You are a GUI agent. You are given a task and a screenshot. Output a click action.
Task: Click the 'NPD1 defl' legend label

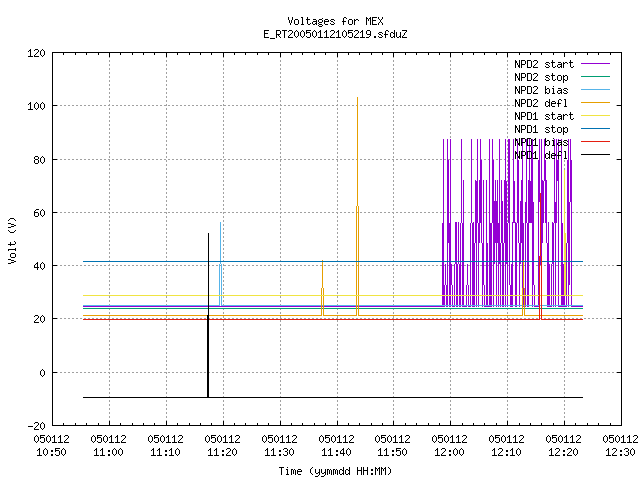(x=541, y=156)
